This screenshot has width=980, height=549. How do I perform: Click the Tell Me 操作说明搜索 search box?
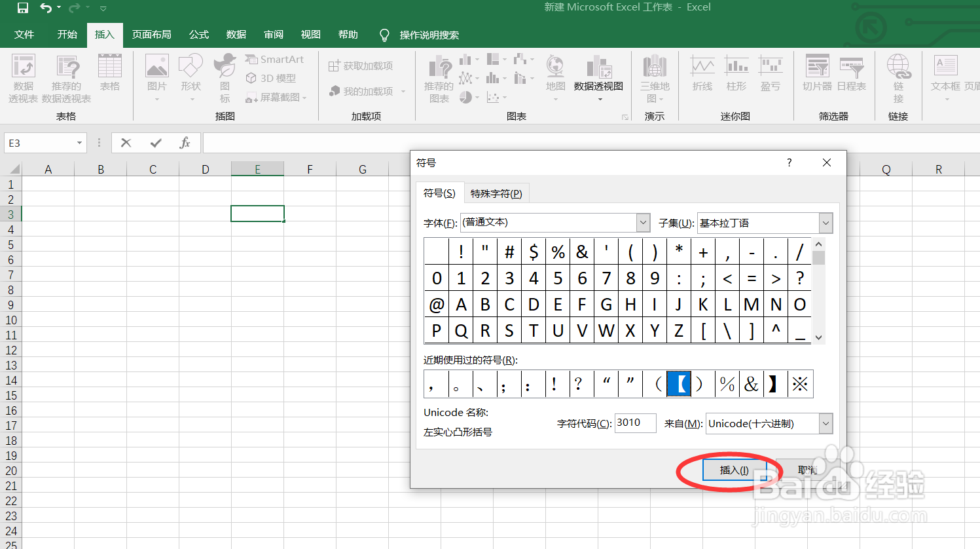click(429, 35)
